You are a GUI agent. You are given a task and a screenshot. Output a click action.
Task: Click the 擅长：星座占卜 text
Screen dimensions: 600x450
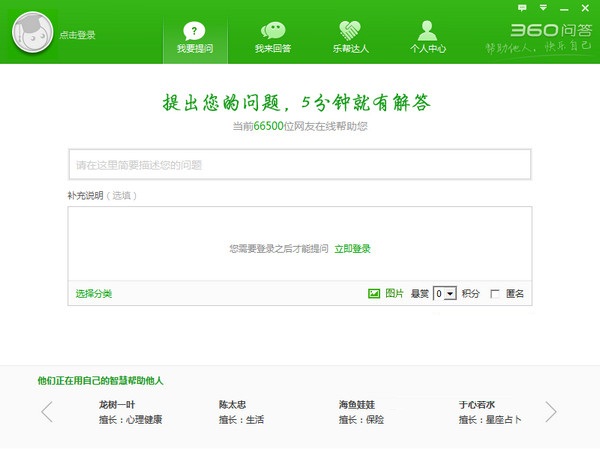click(490, 419)
